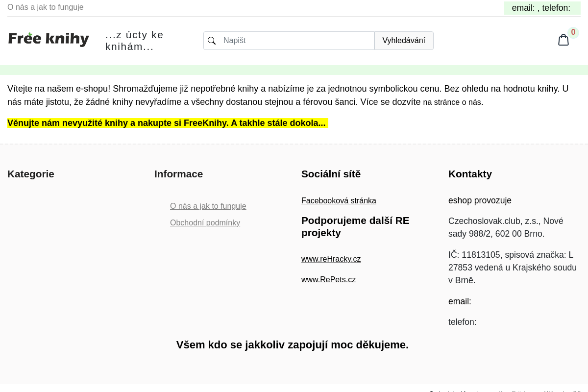
Task: Click the Kategorie footer heading
Action: pos(30,174)
